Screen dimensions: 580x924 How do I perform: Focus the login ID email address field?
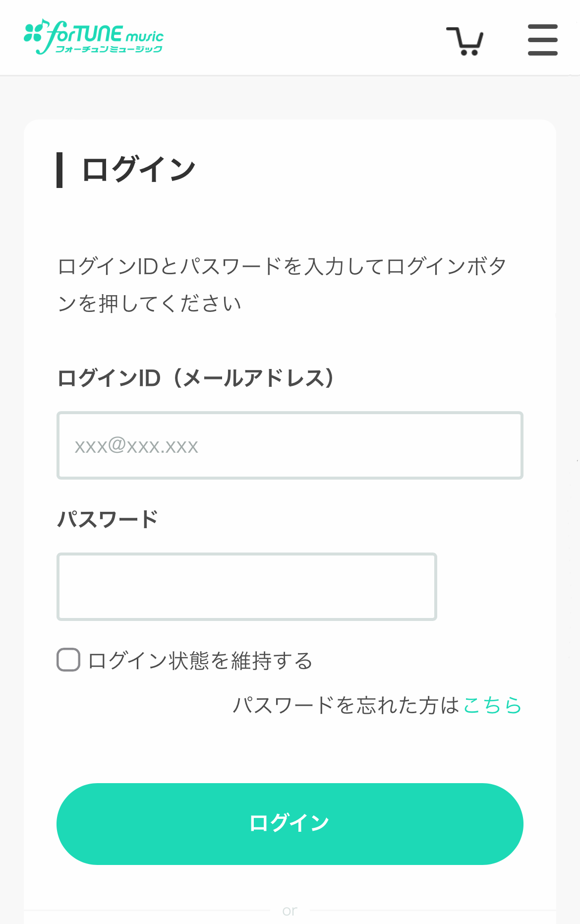(290, 445)
